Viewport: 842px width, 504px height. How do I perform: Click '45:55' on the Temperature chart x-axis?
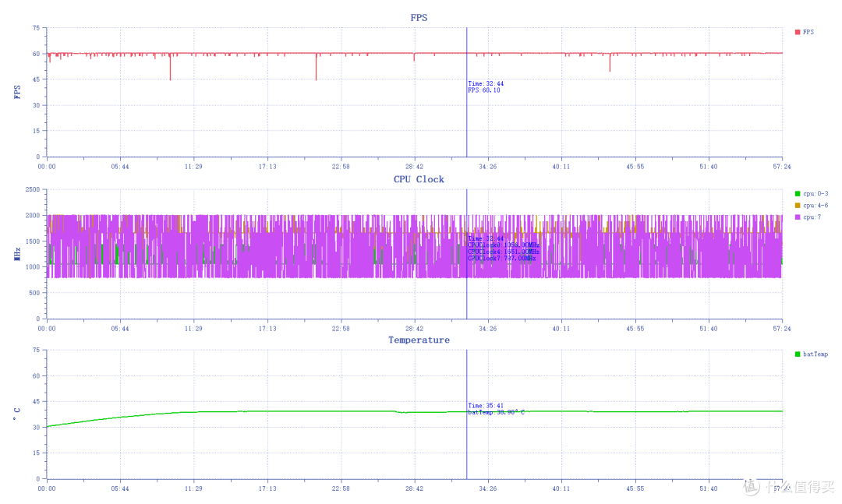click(635, 489)
